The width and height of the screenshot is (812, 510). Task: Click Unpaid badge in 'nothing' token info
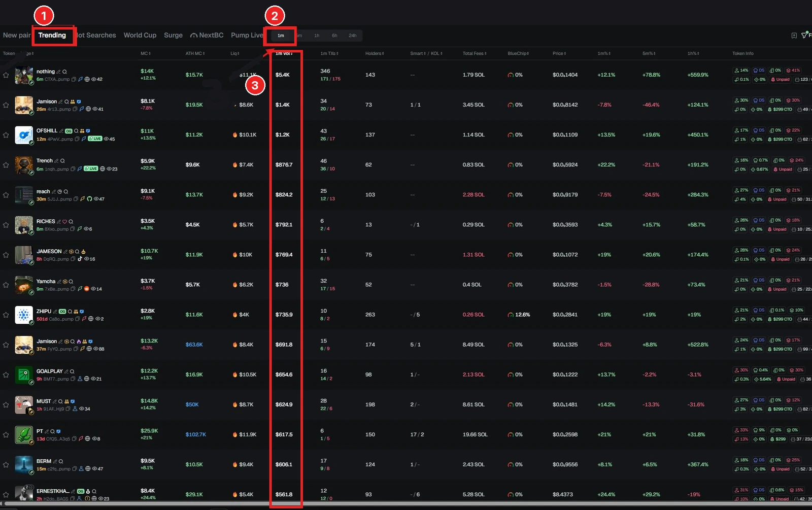(781, 79)
